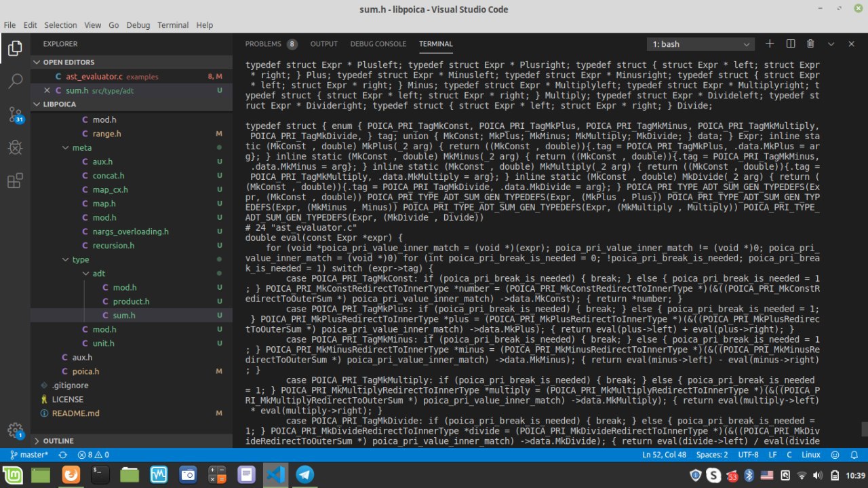Open map_cx.h file
The image size is (868, 488).
click(x=131, y=189)
